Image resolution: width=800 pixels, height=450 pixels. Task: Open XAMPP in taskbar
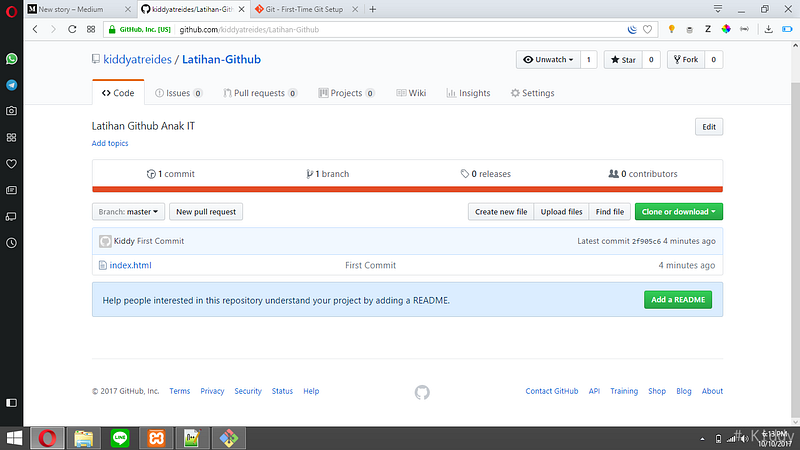pos(156,438)
